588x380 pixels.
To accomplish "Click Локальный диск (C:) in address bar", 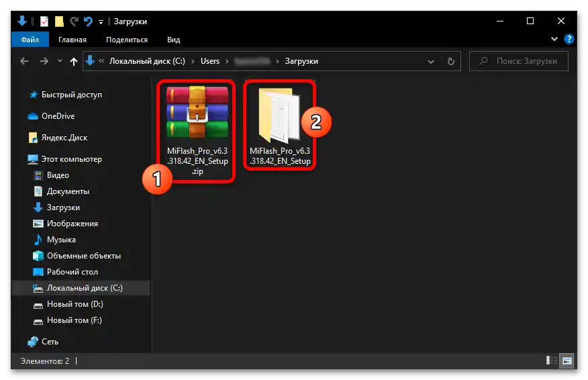I will 147,61.
